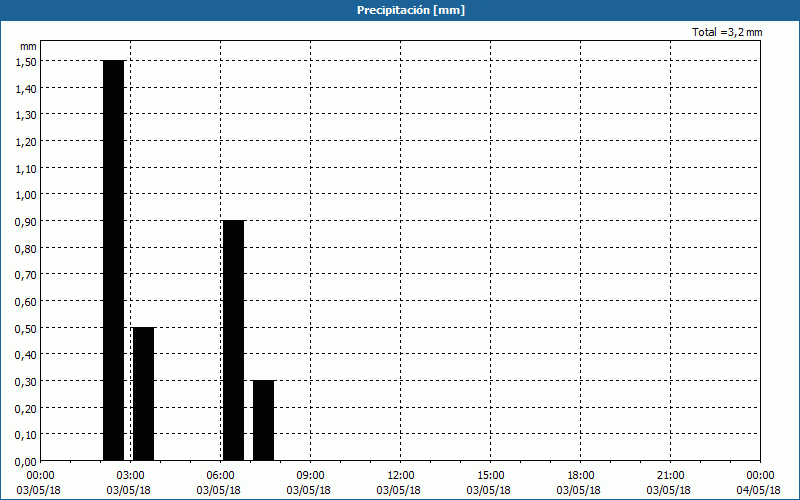
Task: Click the 0,00 y-axis value
Action: point(26,461)
